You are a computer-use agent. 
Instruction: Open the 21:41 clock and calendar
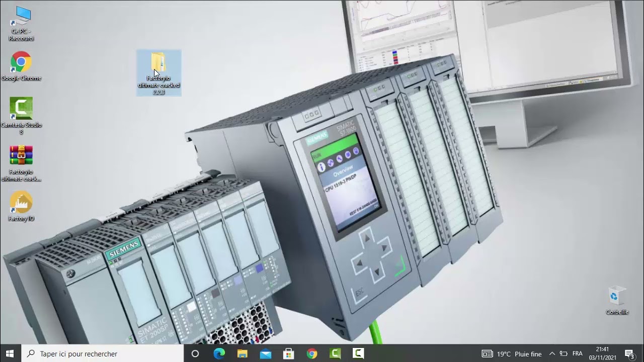pos(602,353)
